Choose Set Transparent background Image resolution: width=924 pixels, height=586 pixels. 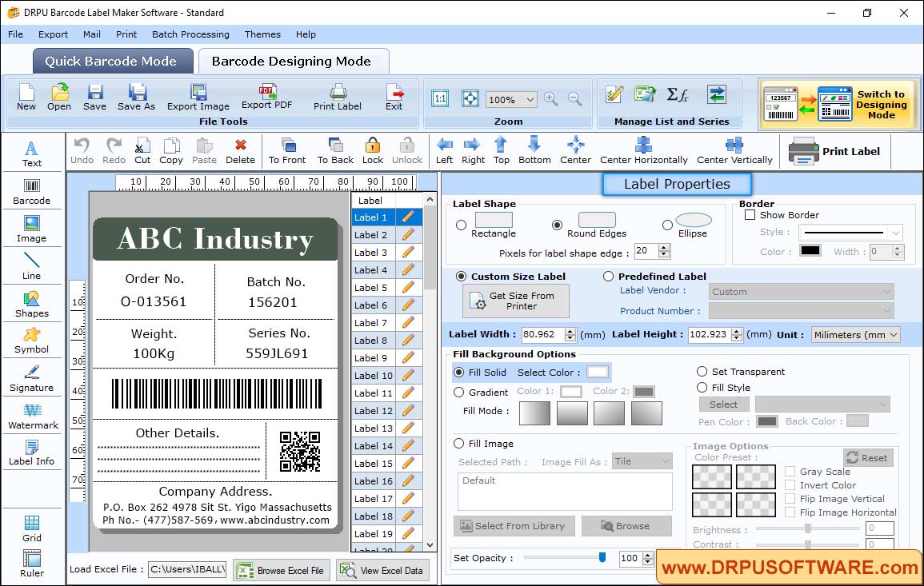click(702, 372)
